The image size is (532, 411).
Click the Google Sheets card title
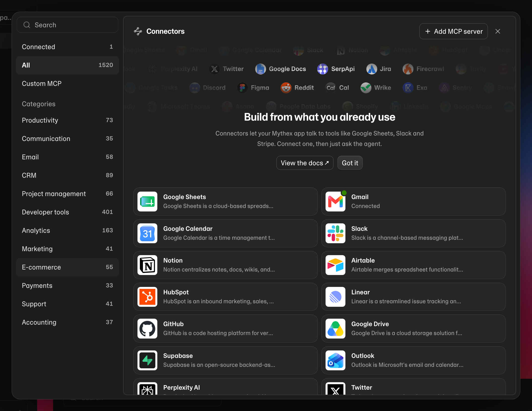pos(185,197)
